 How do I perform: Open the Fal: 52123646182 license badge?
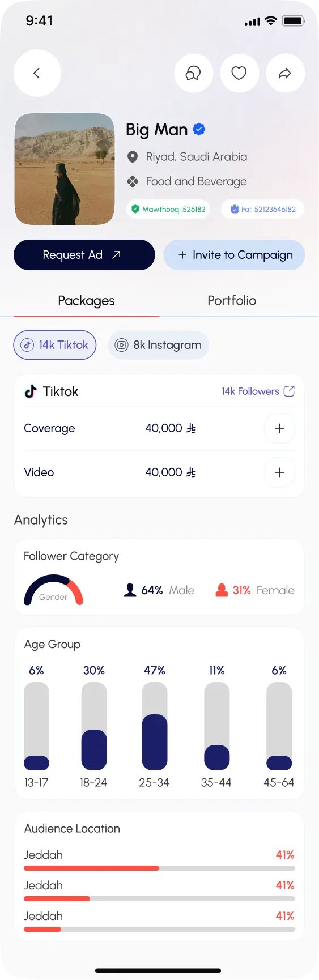263,209
